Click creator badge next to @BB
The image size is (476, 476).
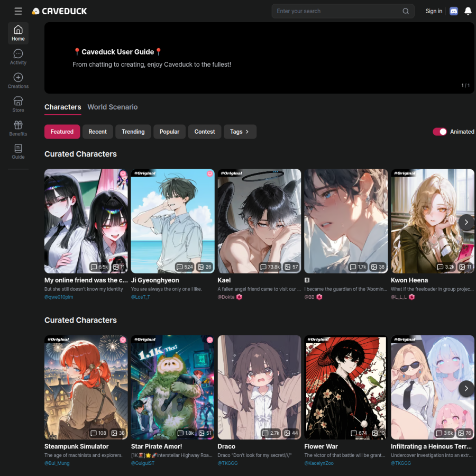319,297
